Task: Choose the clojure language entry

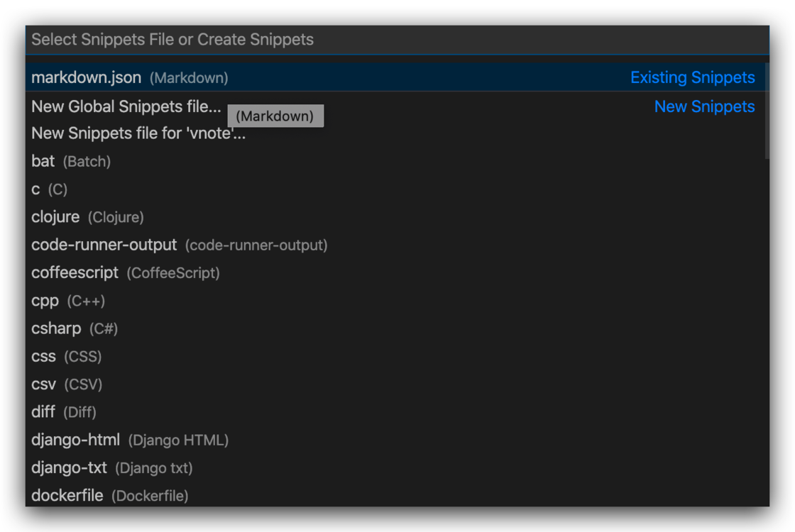Action: tap(87, 217)
